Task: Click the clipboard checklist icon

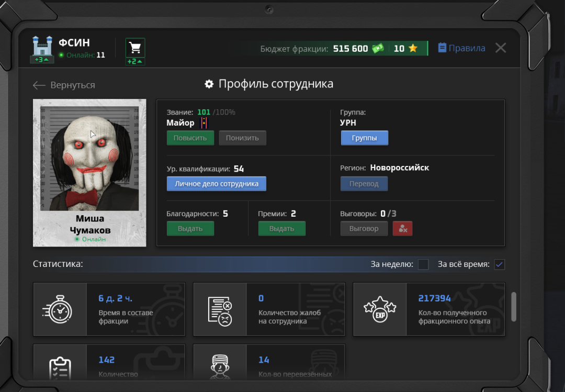Action: point(60,368)
